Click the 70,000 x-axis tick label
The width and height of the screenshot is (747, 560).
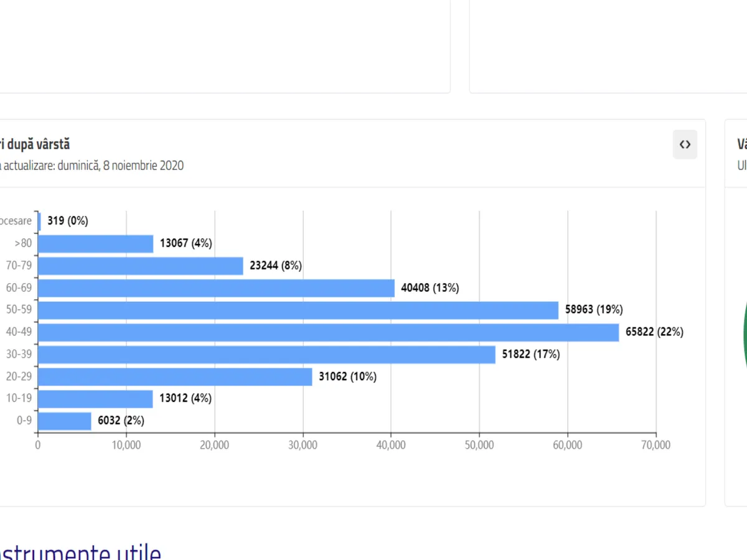point(655,445)
